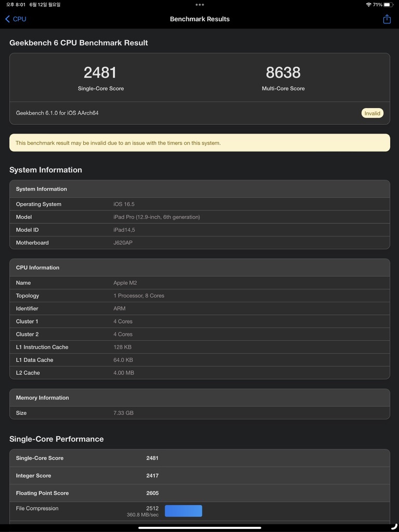Image resolution: width=399 pixels, height=532 pixels.
Task: Tap the L1 Instruction Cache value '128 KB'
Action: click(x=122, y=347)
